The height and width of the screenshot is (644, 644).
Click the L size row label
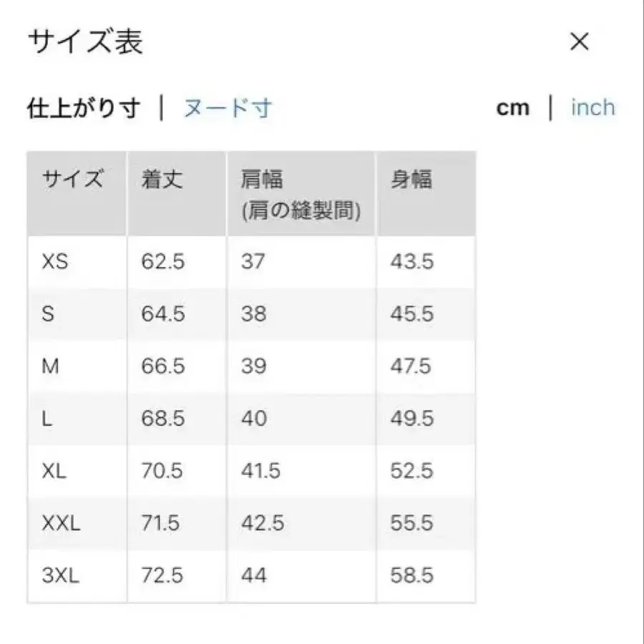pos(47,418)
